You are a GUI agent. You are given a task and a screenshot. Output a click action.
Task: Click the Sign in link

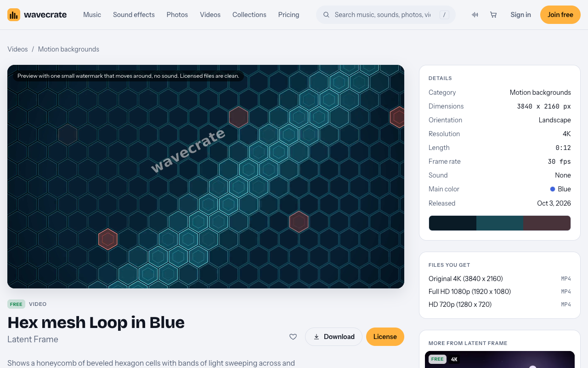[520, 15]
